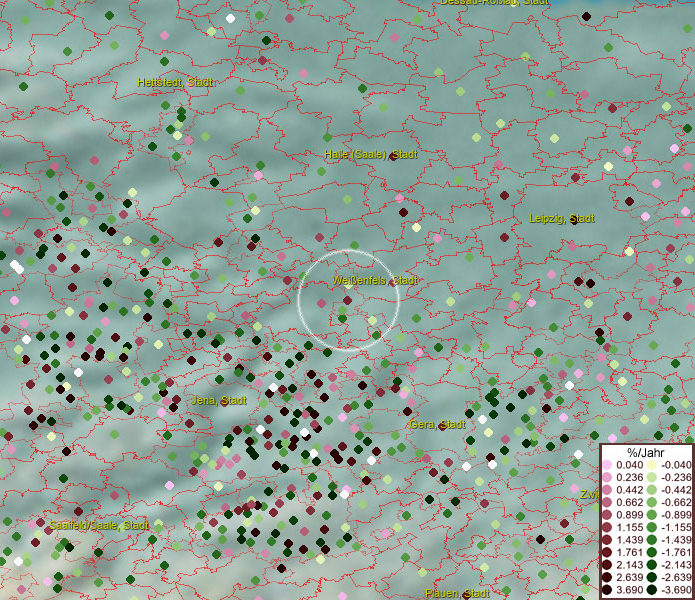695x600 pixels.
Task: Click the marker inside the Weißenfels label
Action: tap(393, 281)
